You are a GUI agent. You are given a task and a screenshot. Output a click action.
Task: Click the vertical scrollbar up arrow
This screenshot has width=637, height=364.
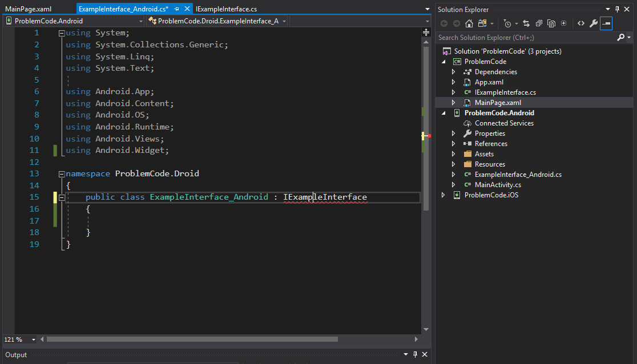tap(426, 42)
